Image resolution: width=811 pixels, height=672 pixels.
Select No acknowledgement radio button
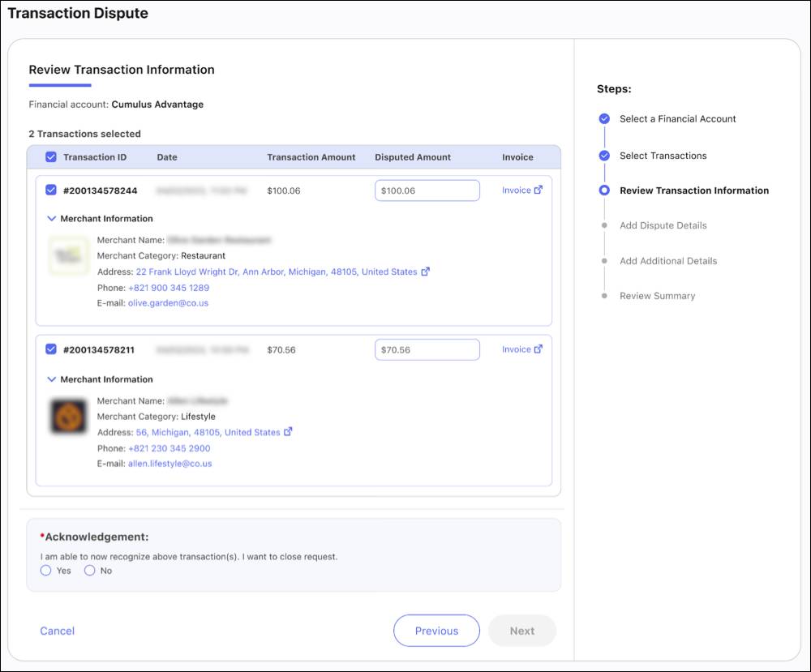click(90, 571)
